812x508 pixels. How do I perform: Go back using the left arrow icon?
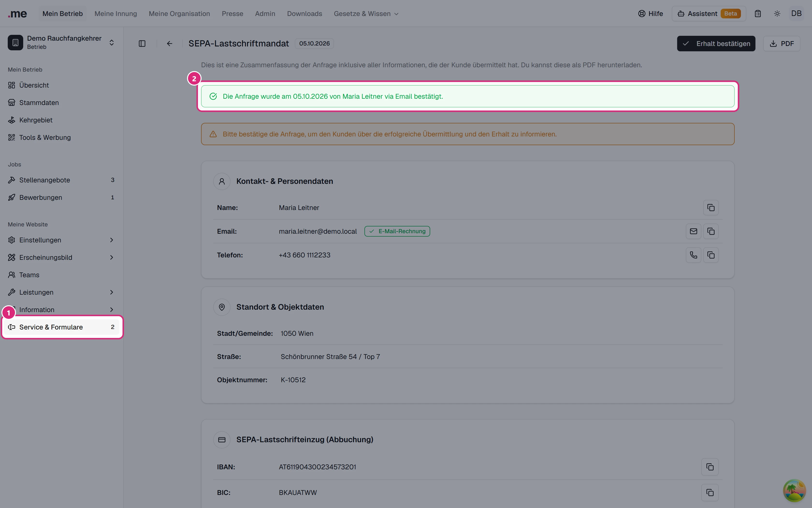(169, 44)
